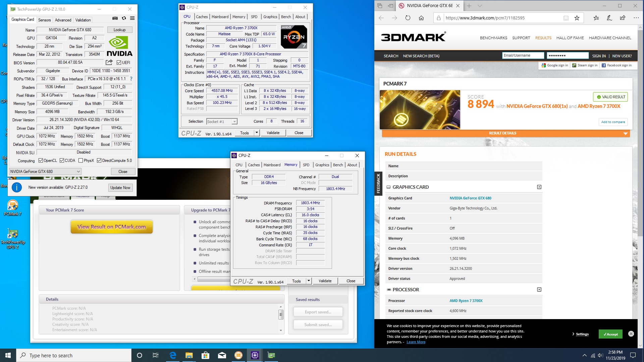This screenshot has height=362, width=644.
Task: Open the Bench tab in top CPU-Z window
Action: click(286, 17)
